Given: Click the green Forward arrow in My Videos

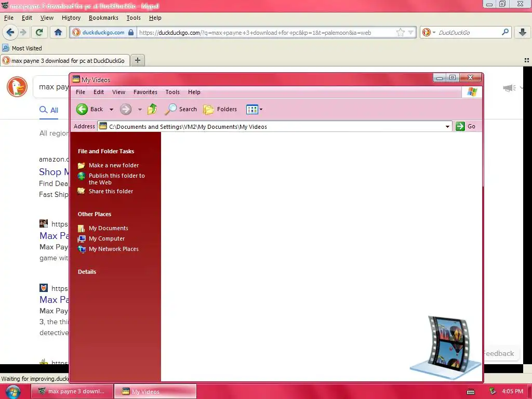Looking at the screenshot, I should point(126,109).
